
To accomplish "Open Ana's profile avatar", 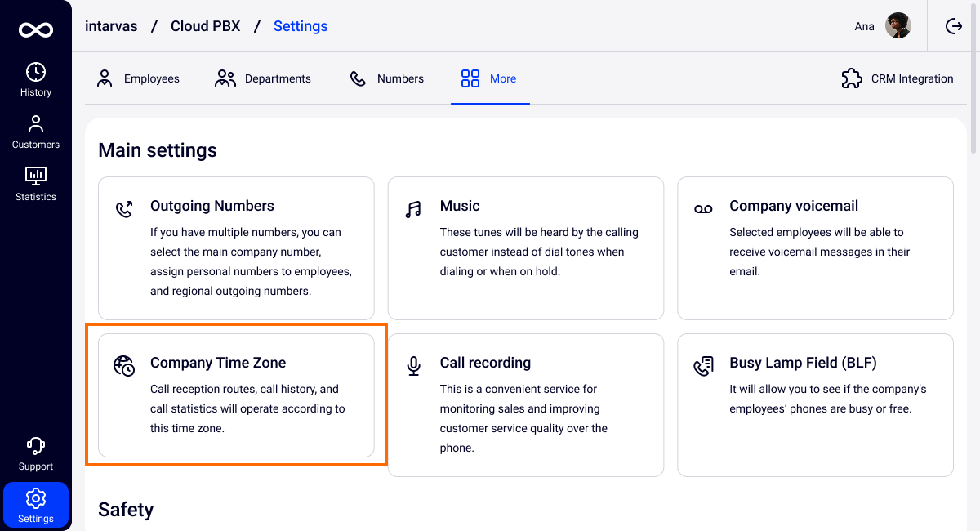I will [898, 26].
